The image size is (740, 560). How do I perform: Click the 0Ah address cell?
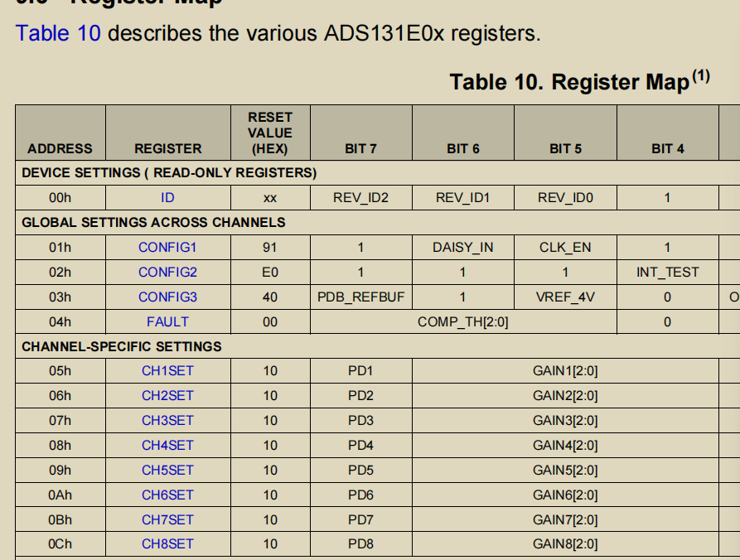tap(60, 495)
